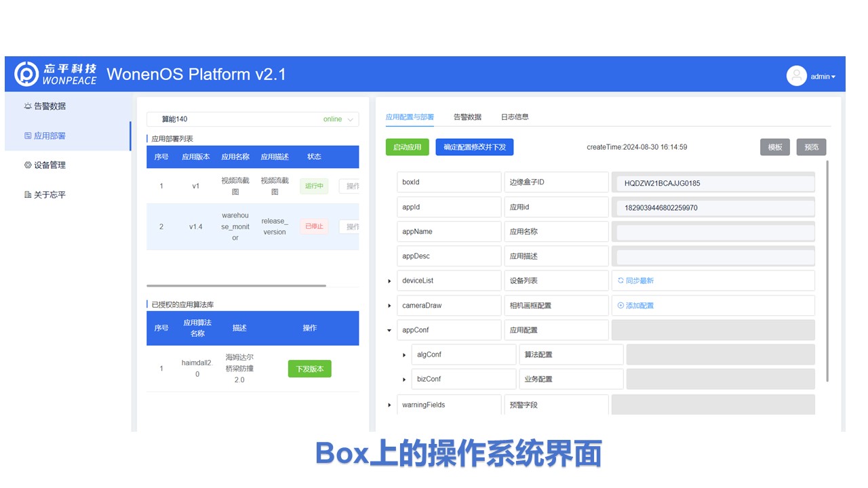Open the admin account dropdown
The height and width of the screenshot is (488, 868).
click(x=823, y=77)
